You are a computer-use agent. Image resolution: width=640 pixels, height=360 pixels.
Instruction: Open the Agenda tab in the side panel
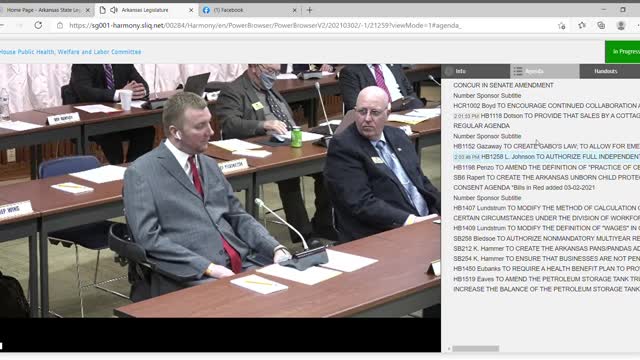[x=544, y=71]
